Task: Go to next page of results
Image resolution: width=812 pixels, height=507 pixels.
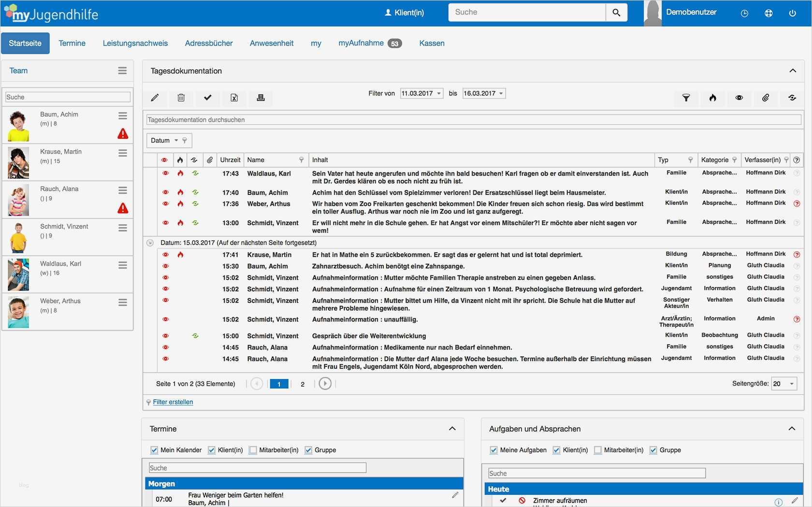Action: pyautogui.click(x=325, y=384)
